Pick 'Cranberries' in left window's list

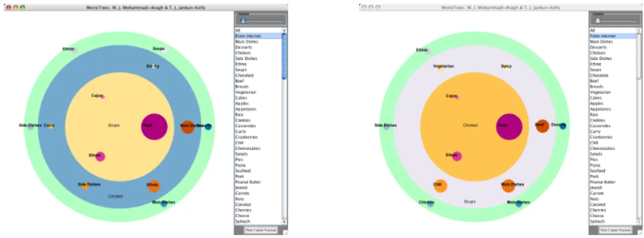[258, 137]
